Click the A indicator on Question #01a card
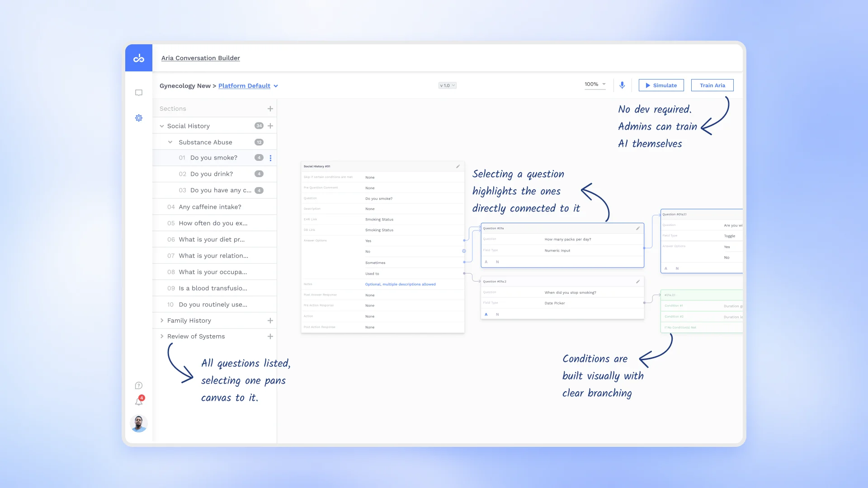868x488 pixels. click(x=486, y=262)
